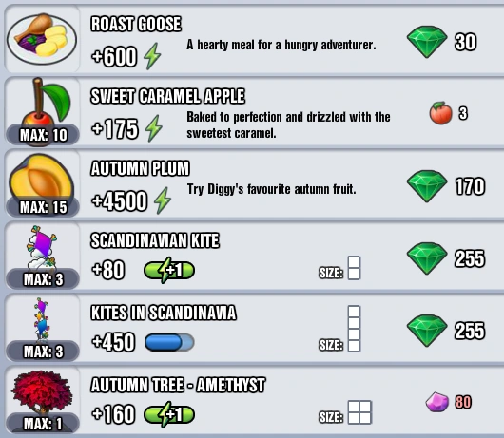Buy Kites in Scandinavia for 255 gems

point(446,331)
